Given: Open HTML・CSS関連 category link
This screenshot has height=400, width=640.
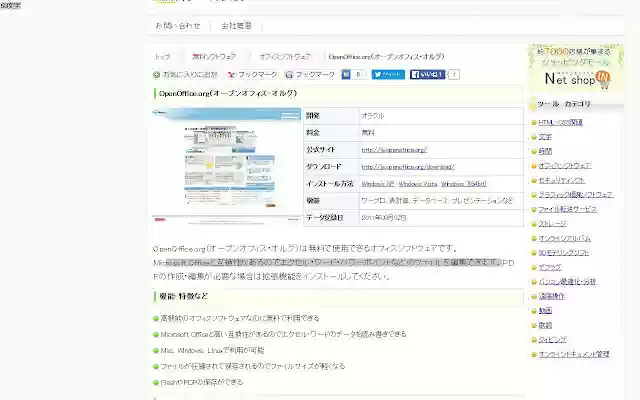Looking at the screenshot, I should point(560,122).
